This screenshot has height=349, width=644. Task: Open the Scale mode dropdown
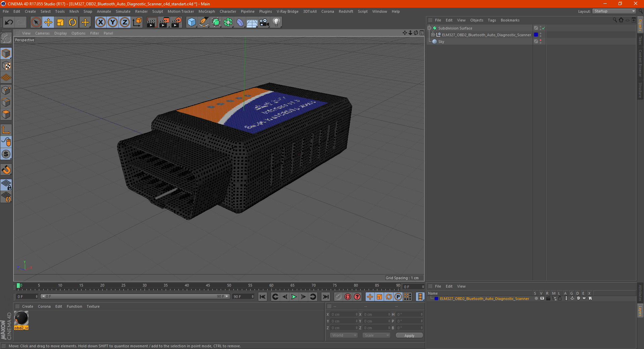pos(376,335)
